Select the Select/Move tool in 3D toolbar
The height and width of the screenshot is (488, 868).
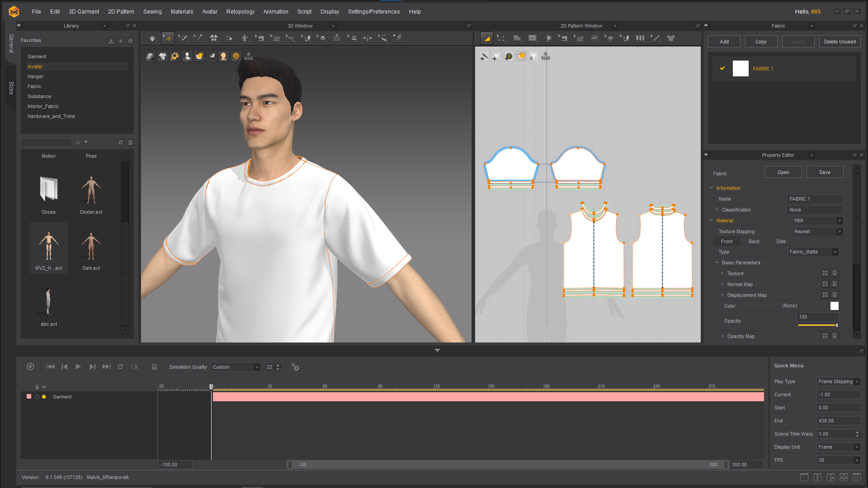click(168, 38)
